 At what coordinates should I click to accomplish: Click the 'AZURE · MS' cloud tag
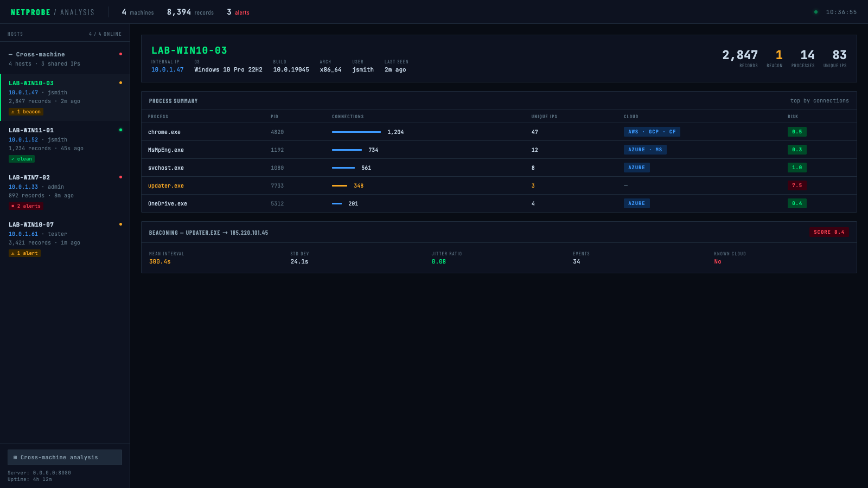pos(645,150)
